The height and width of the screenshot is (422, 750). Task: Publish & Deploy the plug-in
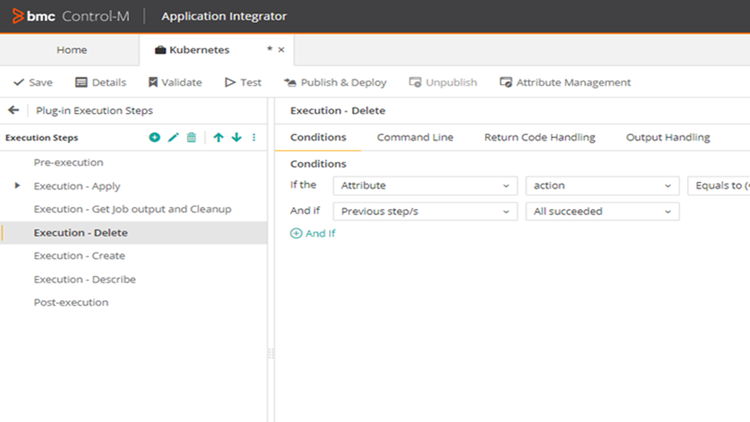(335, 82)
